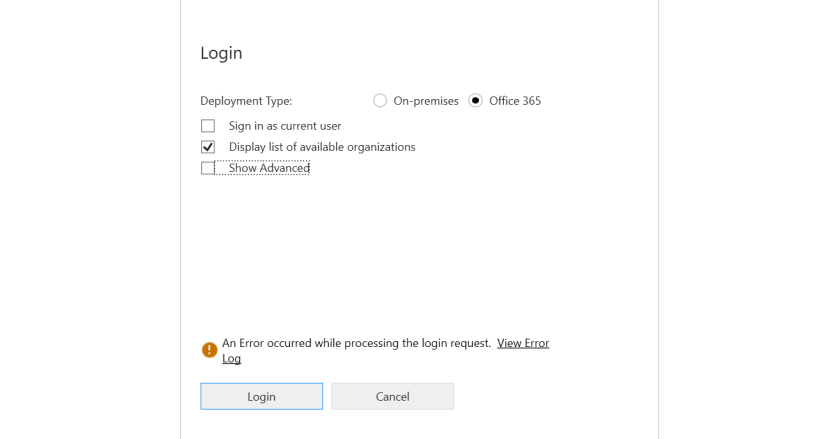Click the word "Log" under the error message
This screenshot has height=439, width=838.
click(231, 358)
